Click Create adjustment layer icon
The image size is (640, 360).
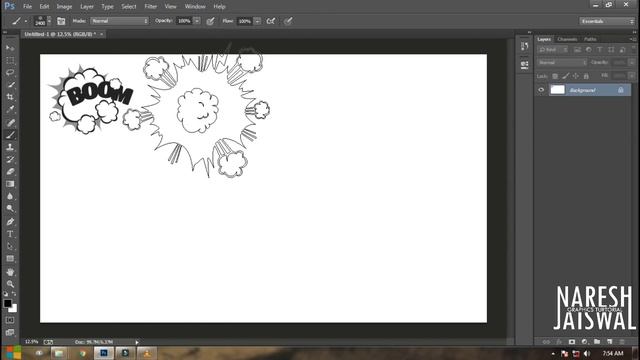[584, 342]
